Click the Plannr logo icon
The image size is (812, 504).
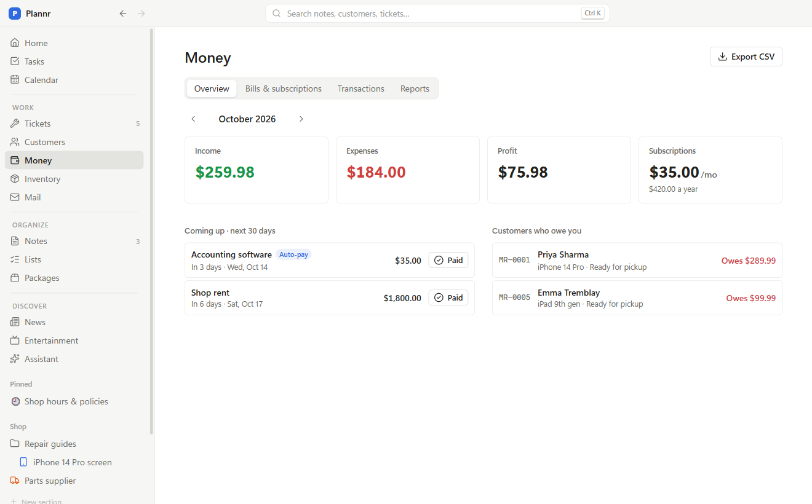[15, 14]
